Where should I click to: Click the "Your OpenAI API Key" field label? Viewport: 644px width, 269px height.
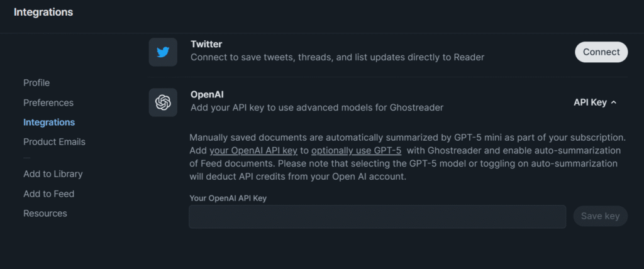click(236, 198)
